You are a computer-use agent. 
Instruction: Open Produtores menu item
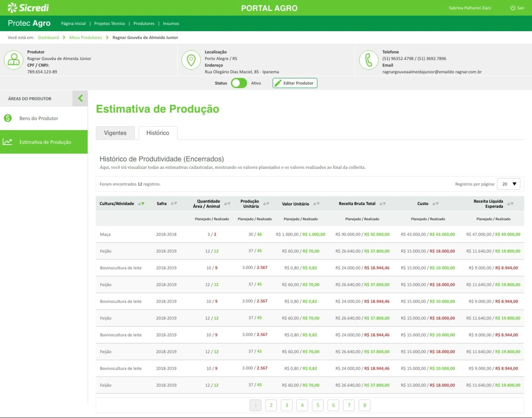click(x=144, y=24)
